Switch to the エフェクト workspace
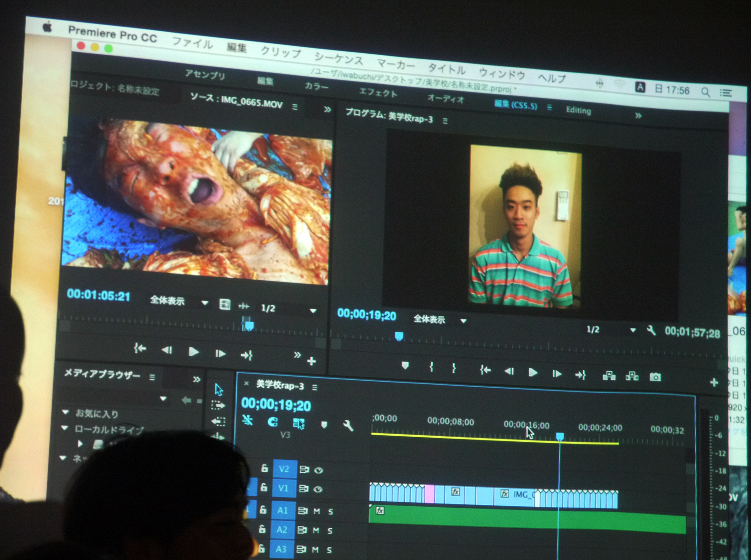This screenshot has width=751, height=560. click(x=378, y=92)
